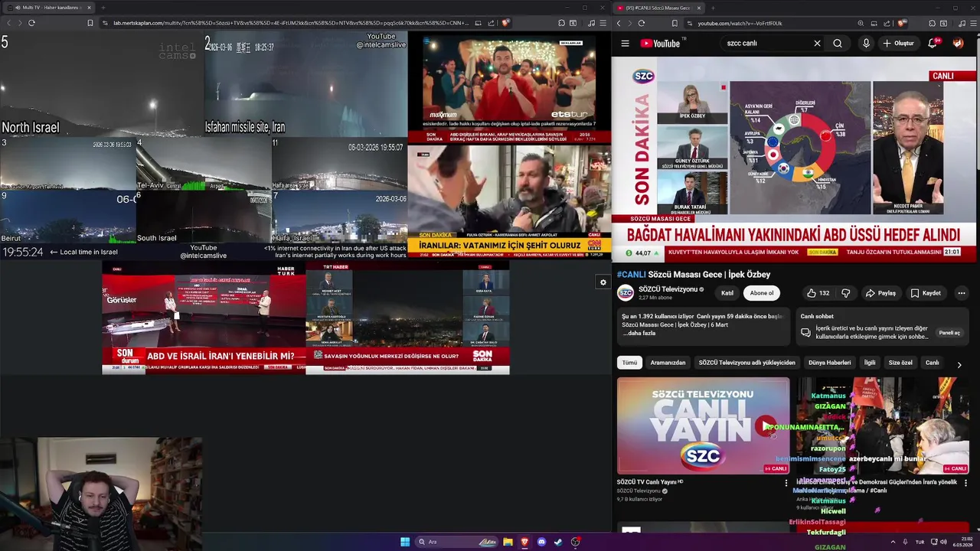Dislike the Sözcü Masası Gece video

coord(845,293)
